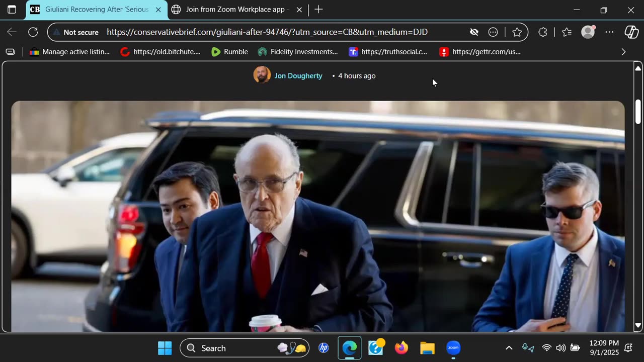The image size is (644, 362).
Task: Click the scrollbar up arrow
Action: tap(638, 68)
